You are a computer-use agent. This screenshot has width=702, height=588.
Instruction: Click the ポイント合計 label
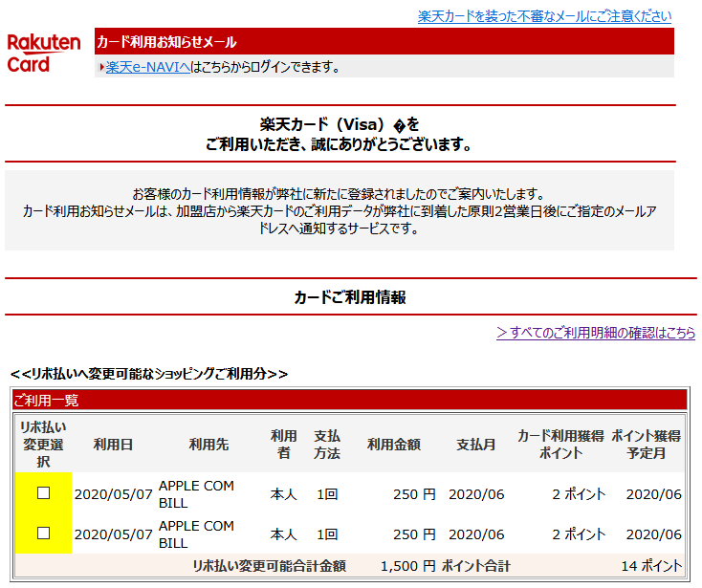coord(476,567)
